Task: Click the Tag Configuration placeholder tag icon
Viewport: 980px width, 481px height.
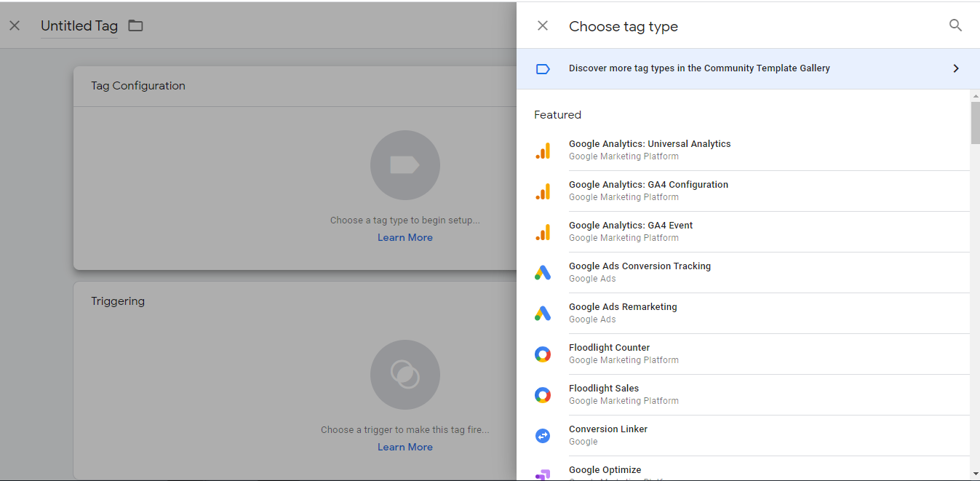Action: pos(405,165)
